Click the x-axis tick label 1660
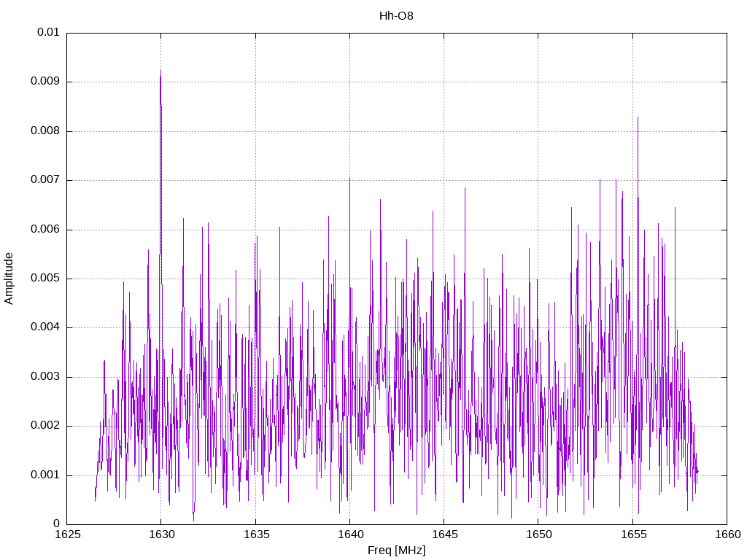This screenshot has width=747, height=560. coord(728,534)
